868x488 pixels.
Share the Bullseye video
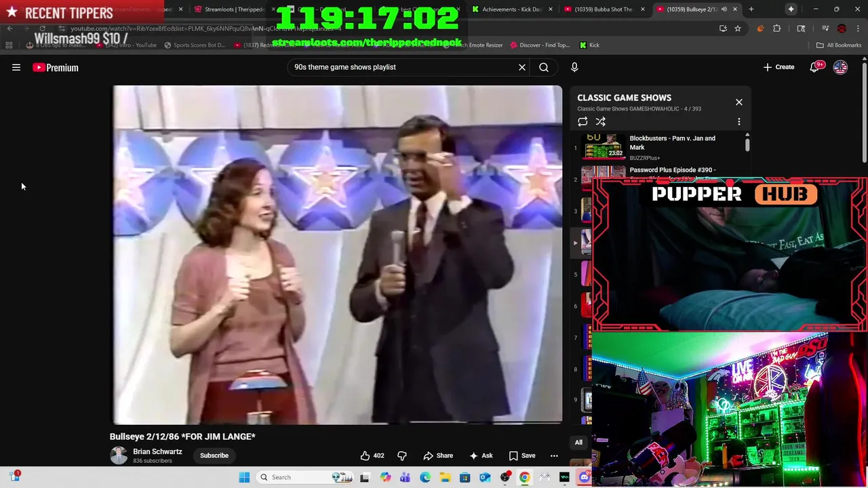(x=438, y=455)
